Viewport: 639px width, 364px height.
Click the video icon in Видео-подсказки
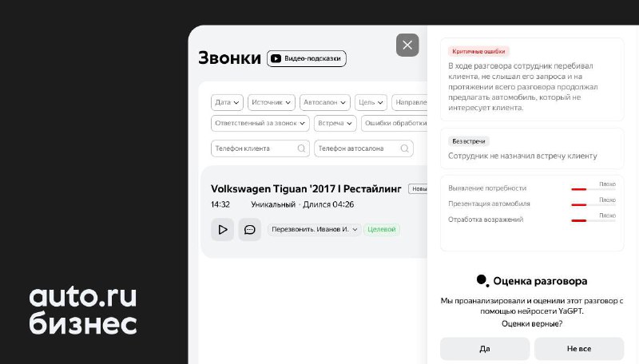pos(276,58)
